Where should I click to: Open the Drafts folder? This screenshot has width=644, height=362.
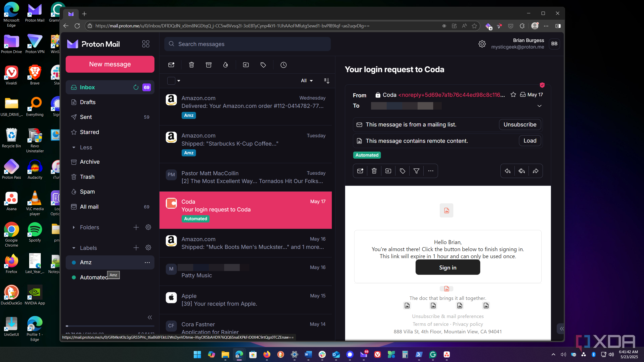pyautogui.click(x=110, y=102)
